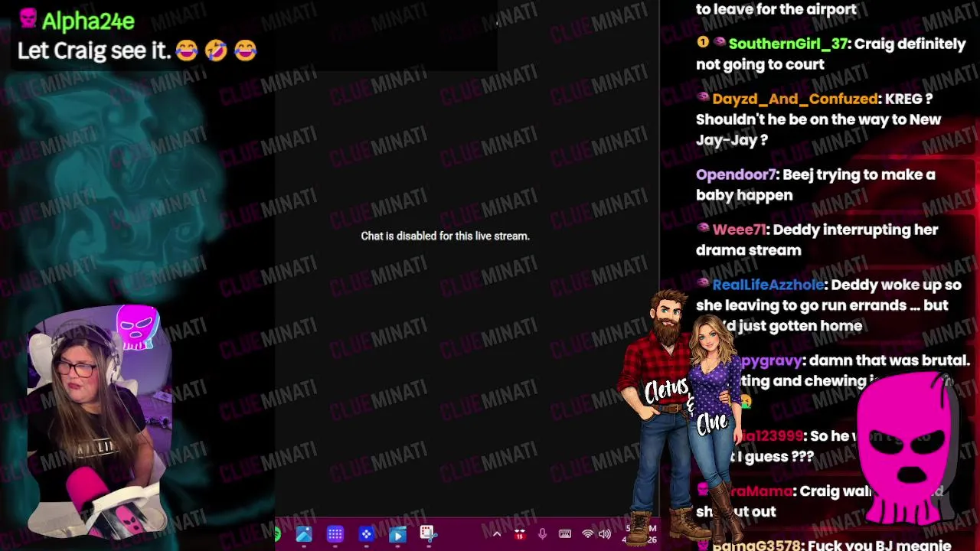Image resolution: width=980 pixels, height=551 pixels.
Task: Click the red tray icon with badge
Action: (520, 534)
